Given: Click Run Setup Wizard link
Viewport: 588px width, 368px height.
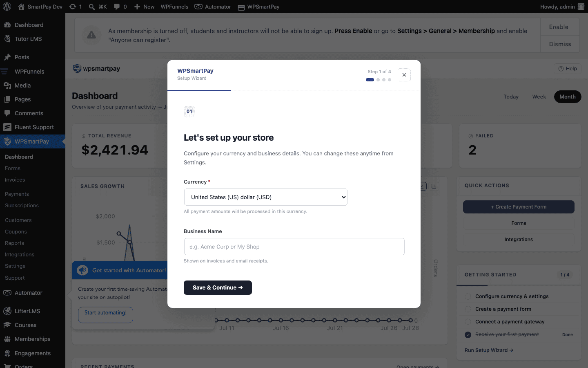Looking at the screenshot, I should pyautogui.click(x=489, y=350).
